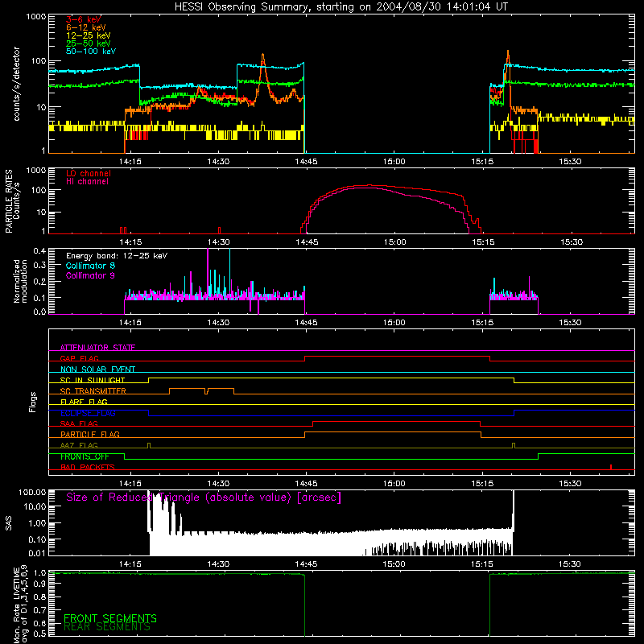Click the GAP_FLAG label

click(x=79, y=358)
